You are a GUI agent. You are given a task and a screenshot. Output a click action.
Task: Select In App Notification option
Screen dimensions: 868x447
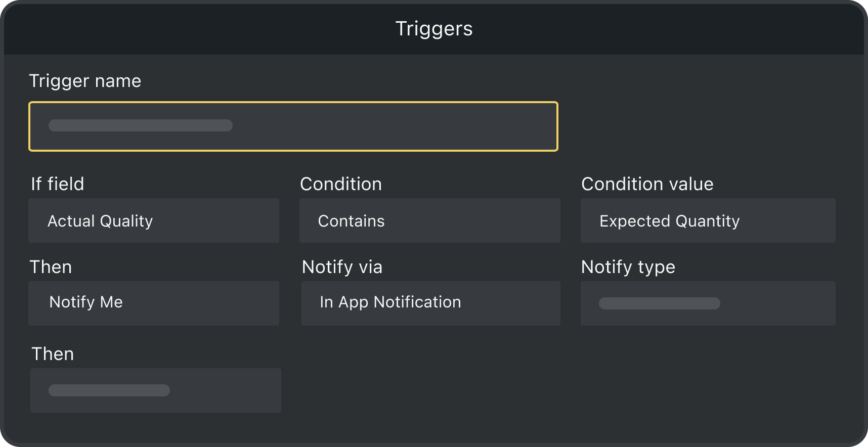pyautogui.click(x=430, y=303)
